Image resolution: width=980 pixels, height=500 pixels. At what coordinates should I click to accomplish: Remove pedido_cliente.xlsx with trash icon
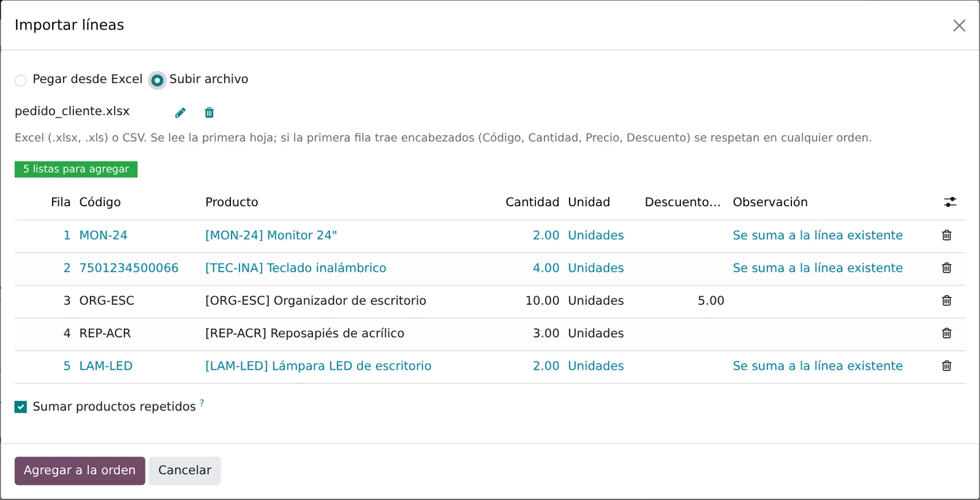209,113
